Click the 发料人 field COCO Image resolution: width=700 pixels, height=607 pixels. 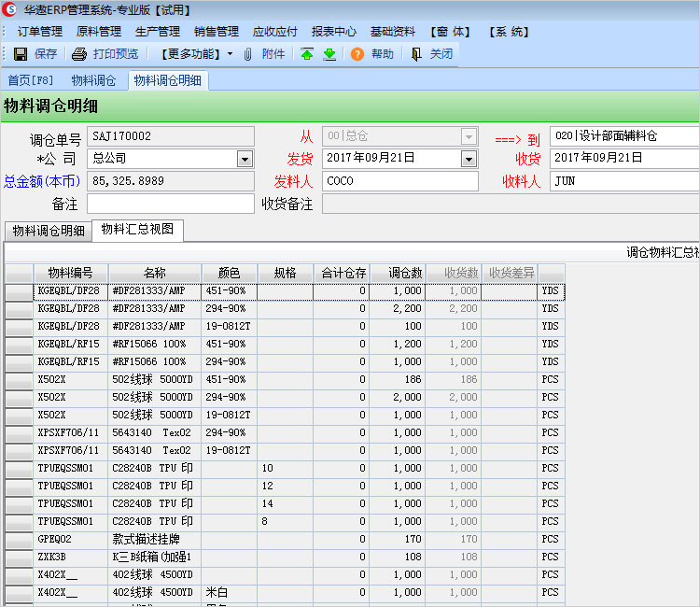click(400, 181)
